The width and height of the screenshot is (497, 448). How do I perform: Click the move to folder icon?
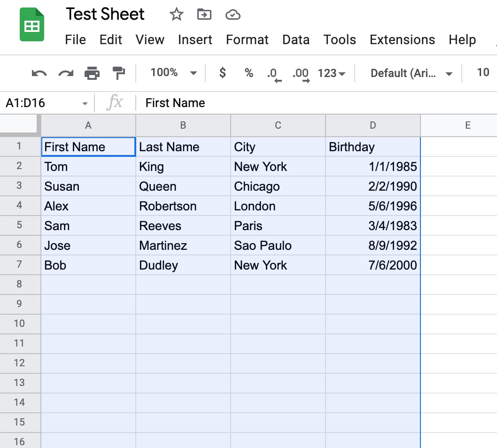tap(204, 15)
